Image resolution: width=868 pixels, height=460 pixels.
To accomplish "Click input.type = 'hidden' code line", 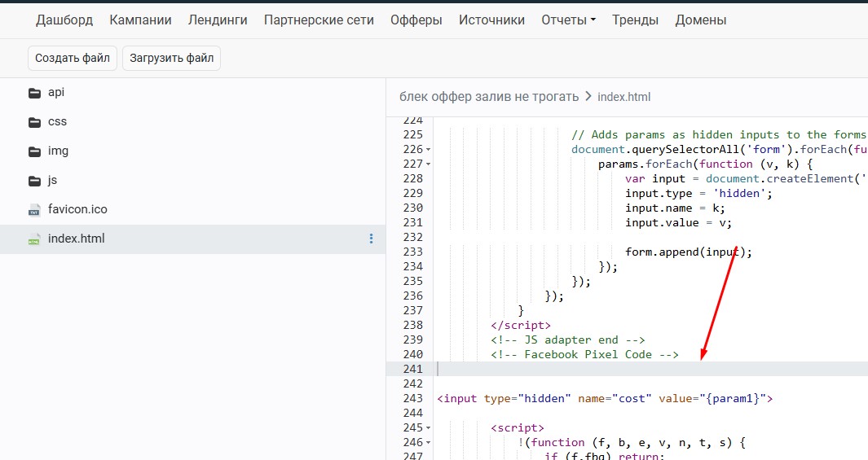I will 698,194.
